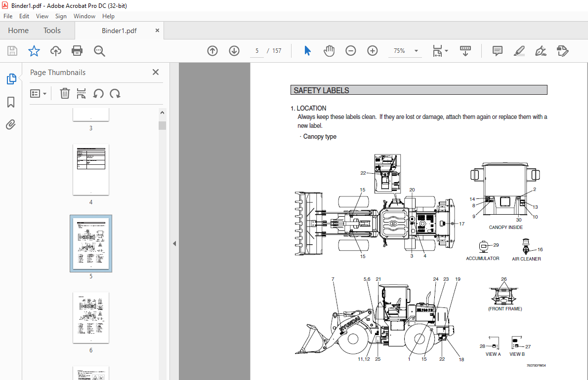588x380 pixels.
Task: Zoom in with plus button
Action: click(373, 51)
